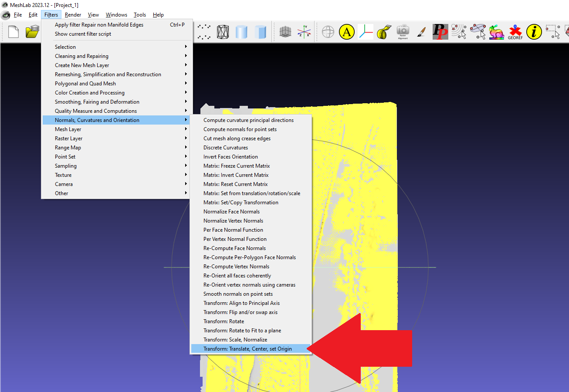Expand the Texture submenu
569x392 pixels.
[x=116, y=175]
